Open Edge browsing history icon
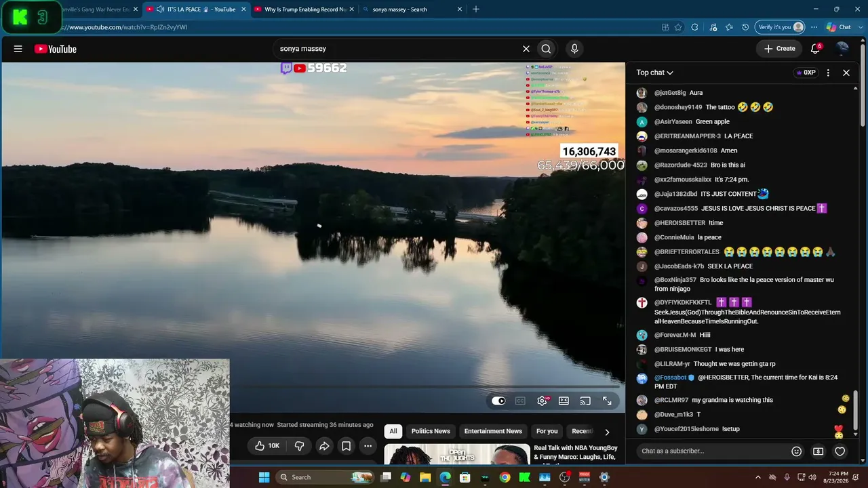This screenshot has width=868, height=488. 745,27
